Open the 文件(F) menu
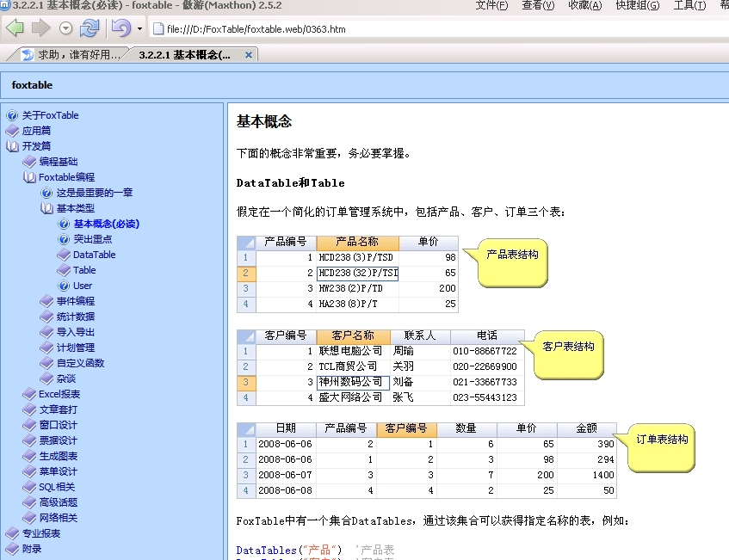The image size is (729, 560). click(492, 5)
